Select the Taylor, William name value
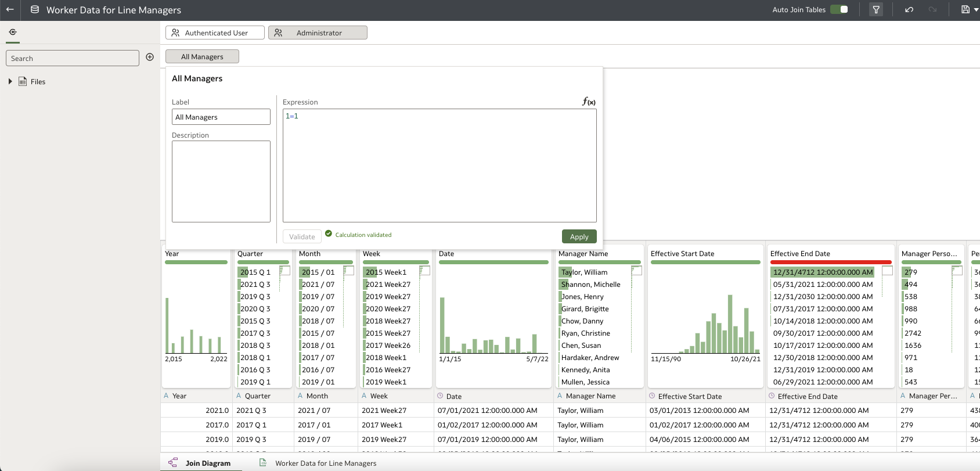 tap(584, 272)
